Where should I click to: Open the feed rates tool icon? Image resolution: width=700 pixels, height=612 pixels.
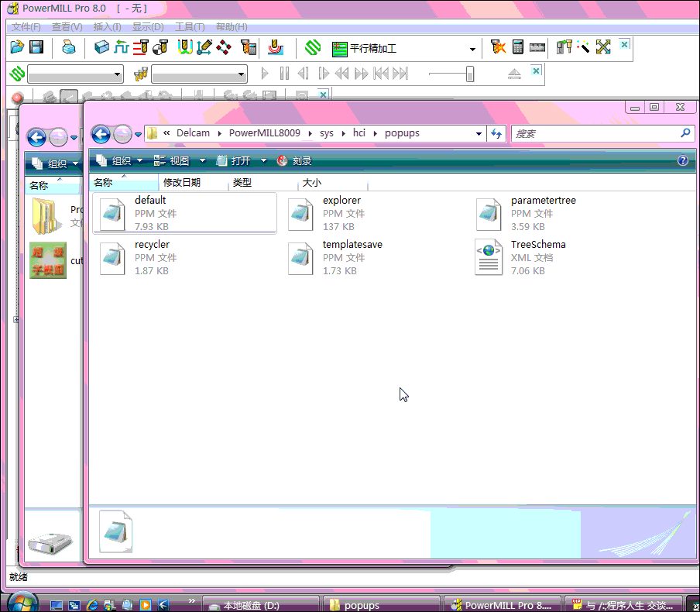tap(122, 46)
